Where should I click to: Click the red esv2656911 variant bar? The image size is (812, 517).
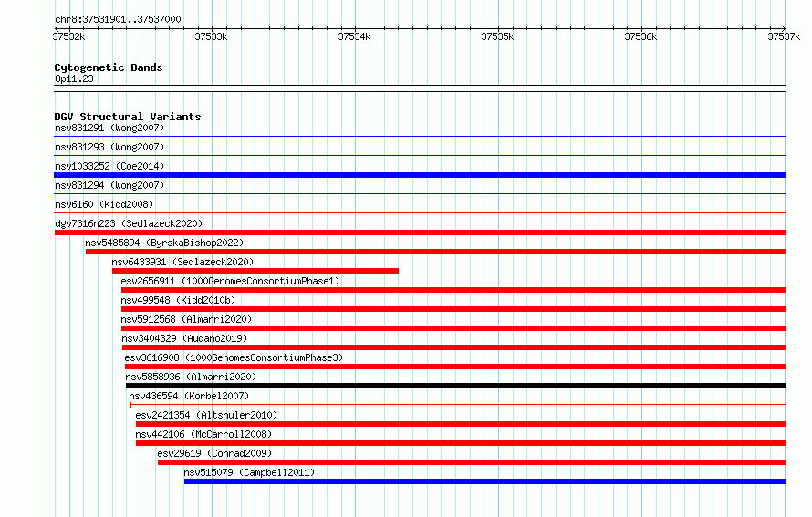453,290
